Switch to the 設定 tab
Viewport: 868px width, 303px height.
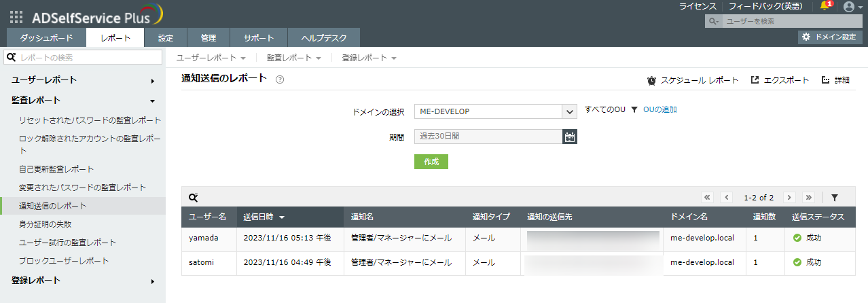pos(166,38)
